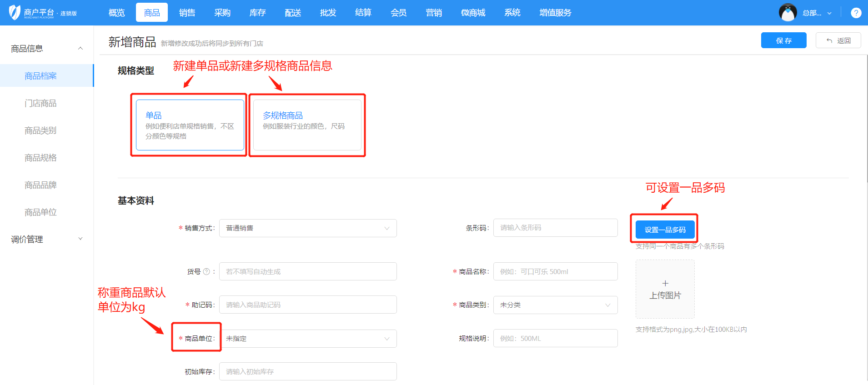Select the 单品 specification type card
The height and width of the screenshot is (385, 868).
(x=190, y=125)
